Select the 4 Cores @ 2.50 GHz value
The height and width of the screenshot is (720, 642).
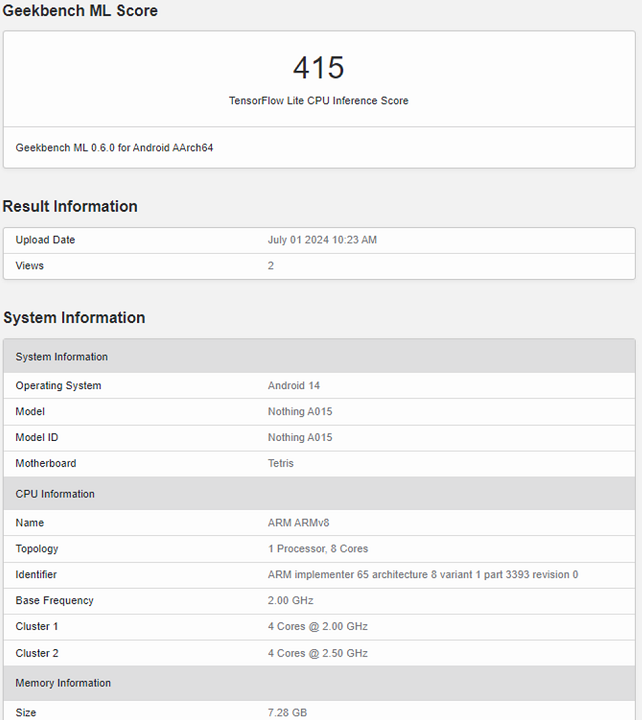(x=318, y=653)
